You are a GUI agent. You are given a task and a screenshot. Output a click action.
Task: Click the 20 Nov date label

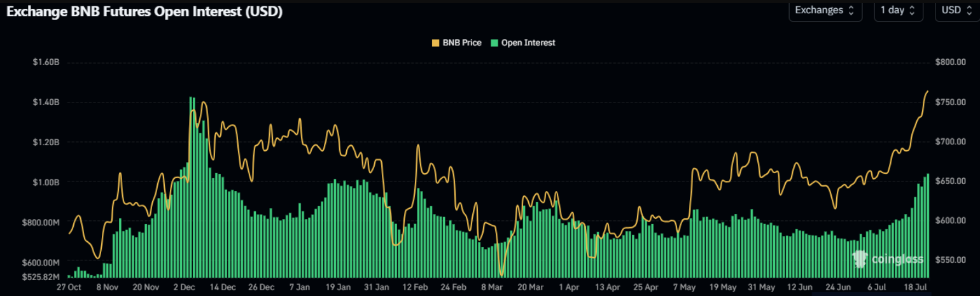tap(146, 288)
